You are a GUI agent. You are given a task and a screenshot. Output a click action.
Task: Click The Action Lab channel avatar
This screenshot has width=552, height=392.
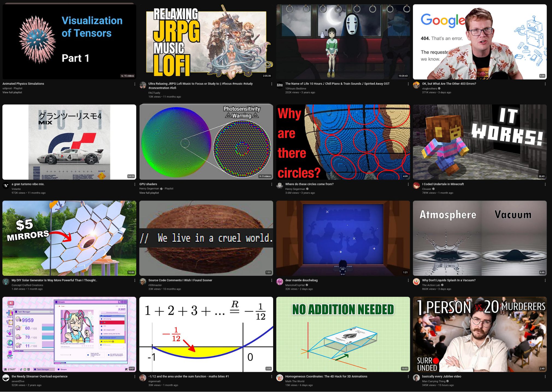point(416,282)
